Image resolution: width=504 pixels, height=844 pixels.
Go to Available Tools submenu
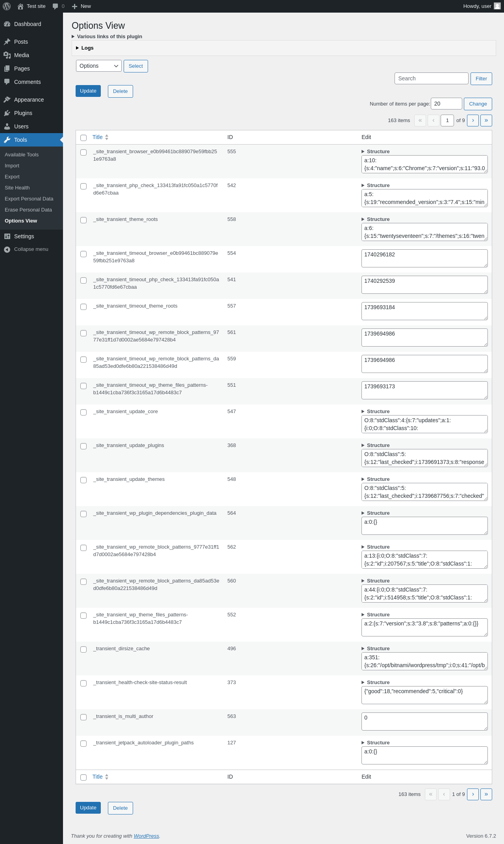pyautogui.click(x=22, y=155)
